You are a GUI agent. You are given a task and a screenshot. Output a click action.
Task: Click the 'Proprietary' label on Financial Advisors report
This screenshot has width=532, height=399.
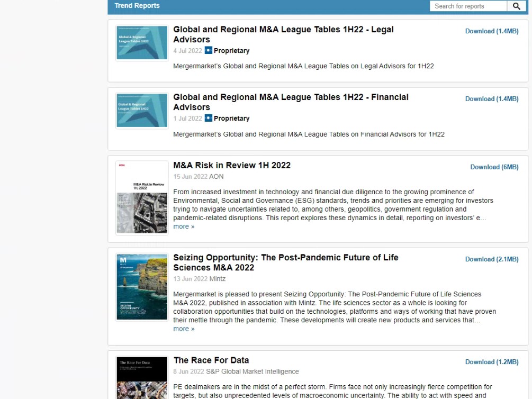click(232, 119)
